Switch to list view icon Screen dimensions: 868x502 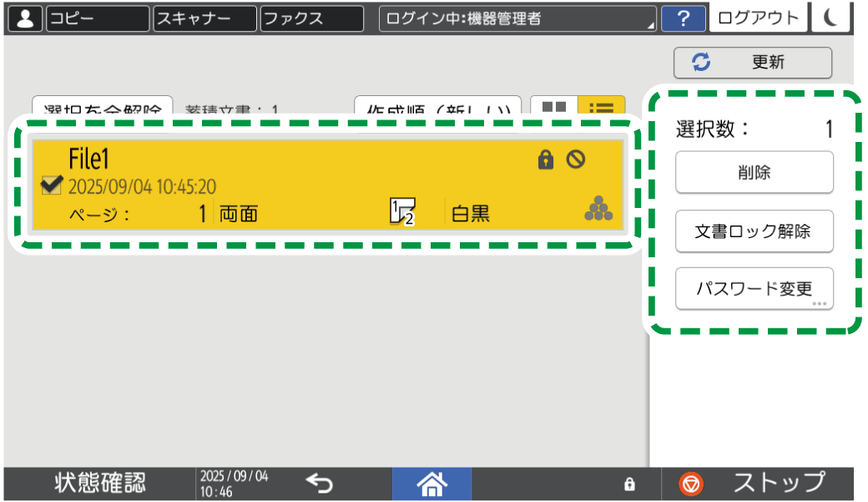click(601, 109)
